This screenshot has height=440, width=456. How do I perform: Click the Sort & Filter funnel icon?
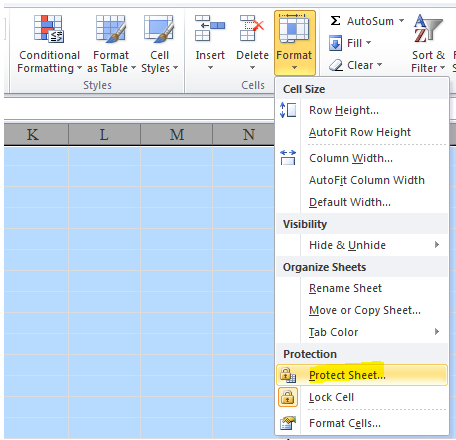(428, 29)
